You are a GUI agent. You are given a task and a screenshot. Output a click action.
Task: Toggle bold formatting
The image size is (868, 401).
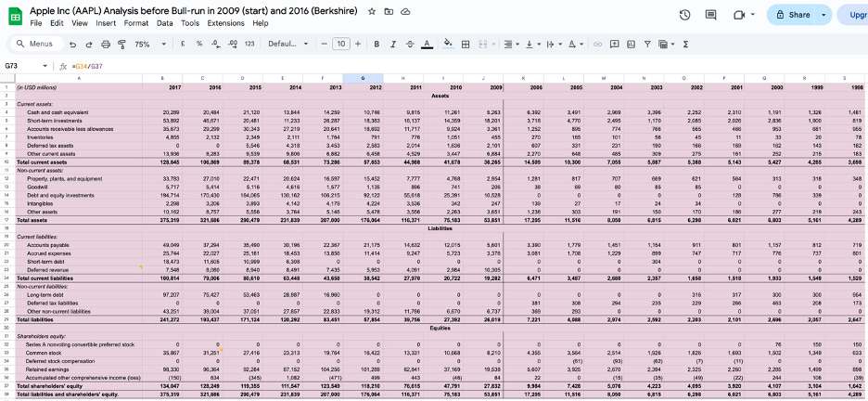coord(377,44)
